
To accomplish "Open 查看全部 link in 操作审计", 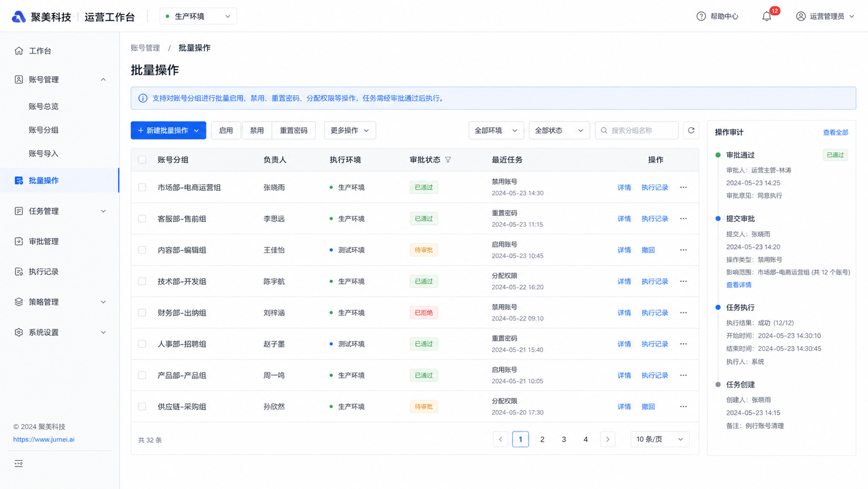I will (835, 133).
